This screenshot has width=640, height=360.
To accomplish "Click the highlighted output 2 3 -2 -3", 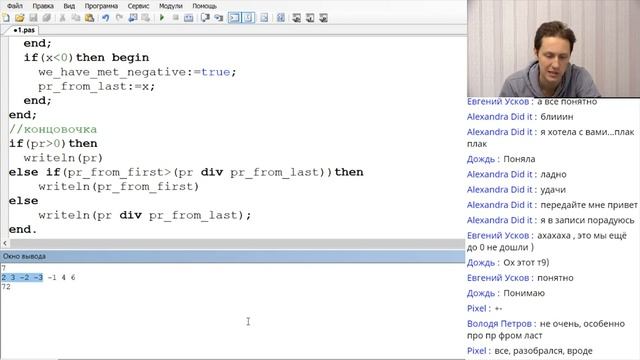I will click(22, 278).
